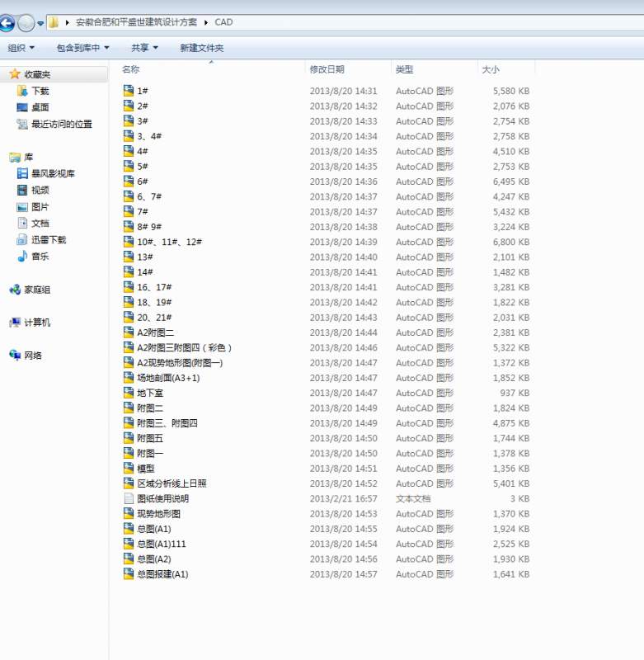
Task: Select file named 18、19#
Action: tap(154, 303)
